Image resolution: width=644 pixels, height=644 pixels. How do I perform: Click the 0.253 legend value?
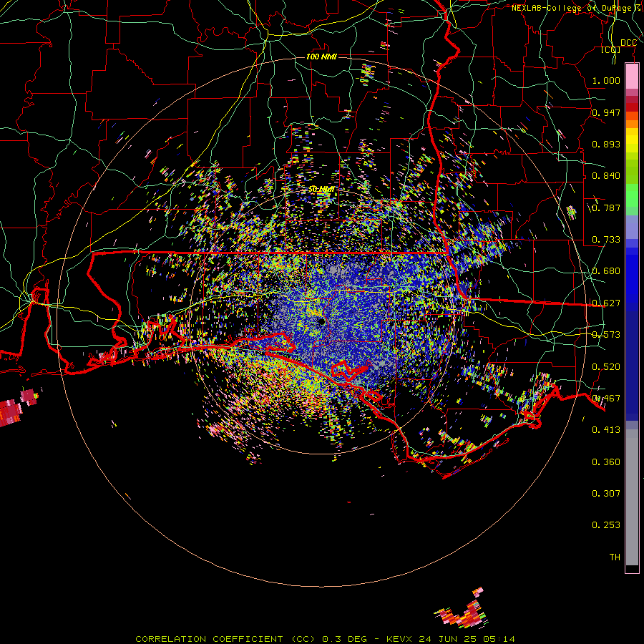[606, 525]
